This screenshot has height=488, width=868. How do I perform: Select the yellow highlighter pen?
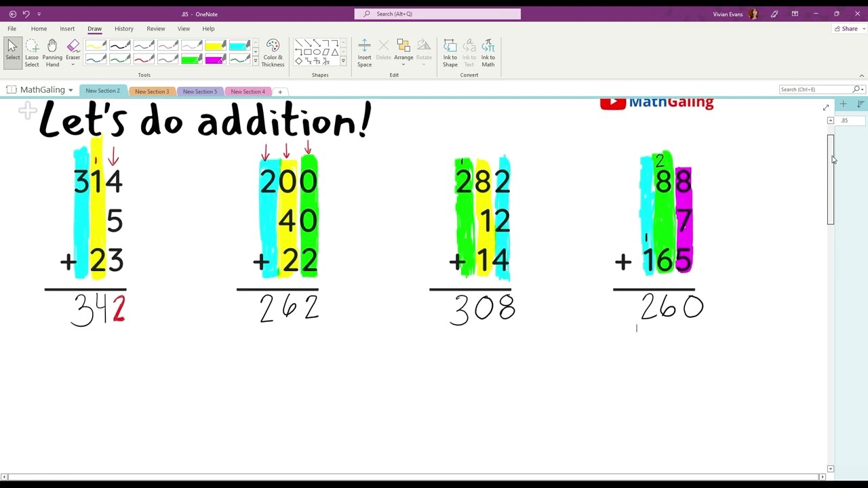[216, 45]
